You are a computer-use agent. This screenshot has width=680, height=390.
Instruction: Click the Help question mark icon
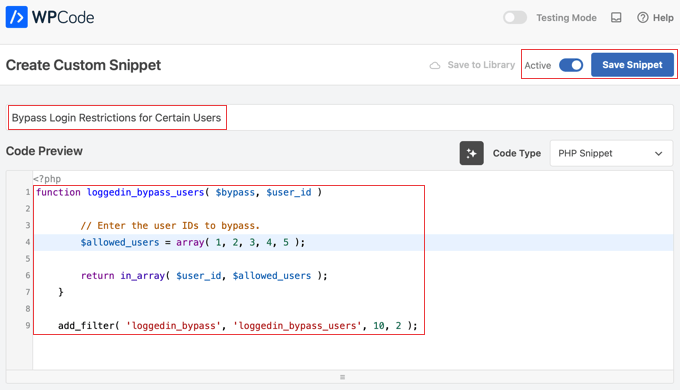tap(642, 18)
